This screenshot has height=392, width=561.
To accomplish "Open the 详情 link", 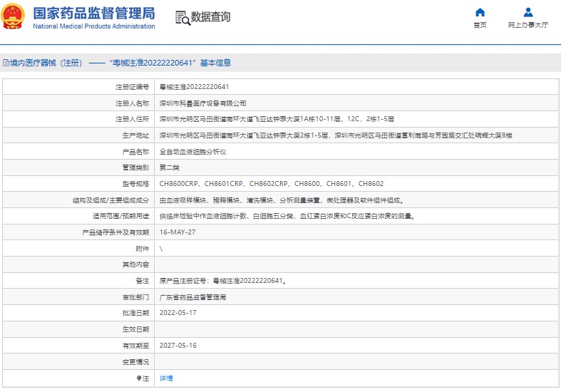I will [x=166, y=378].
